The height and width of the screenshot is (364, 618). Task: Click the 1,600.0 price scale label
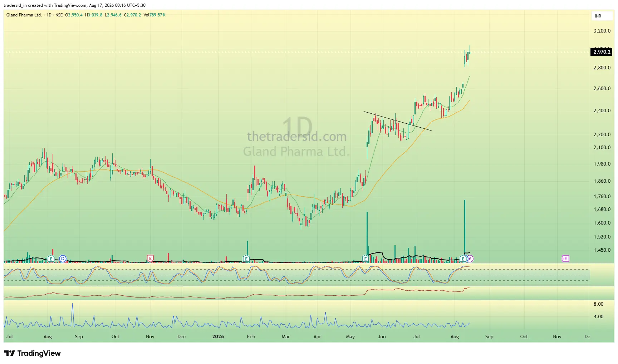(x=602, y=223)
